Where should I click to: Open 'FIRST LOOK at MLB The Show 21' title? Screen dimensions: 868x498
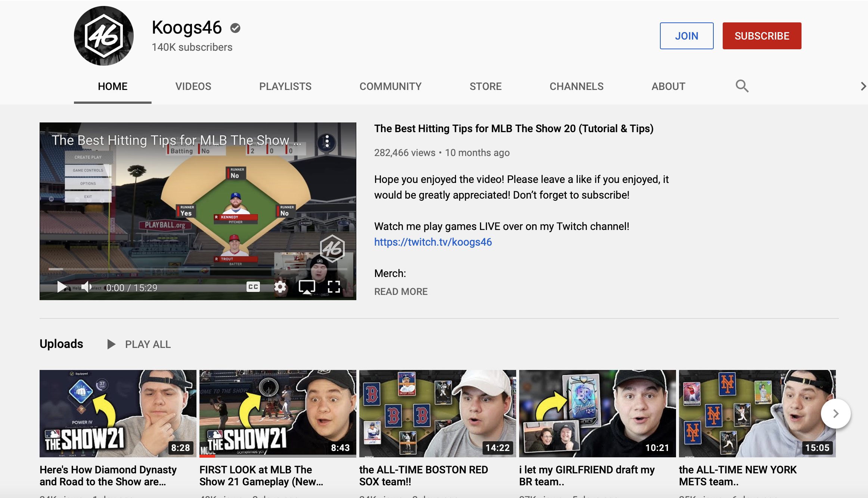click(261, 476)
